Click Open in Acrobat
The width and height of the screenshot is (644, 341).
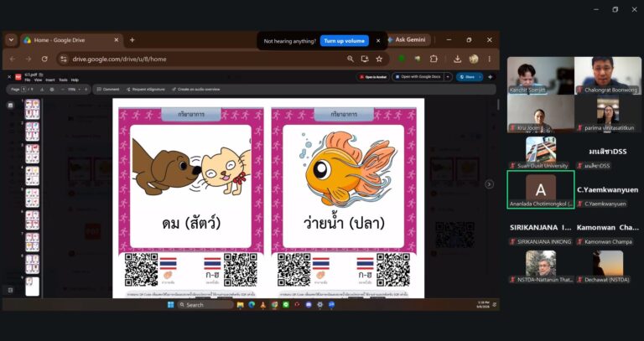click(x=373, y=77)
